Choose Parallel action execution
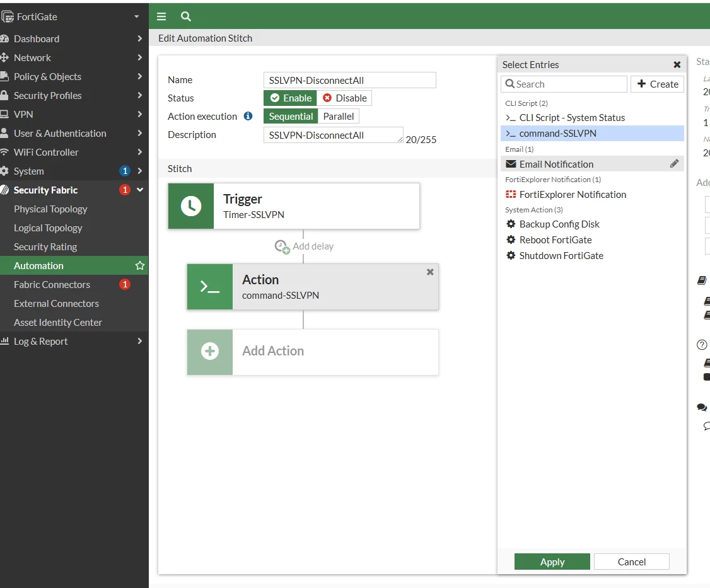The width and height of the screenshot is (710, 588). coord(338,117)
